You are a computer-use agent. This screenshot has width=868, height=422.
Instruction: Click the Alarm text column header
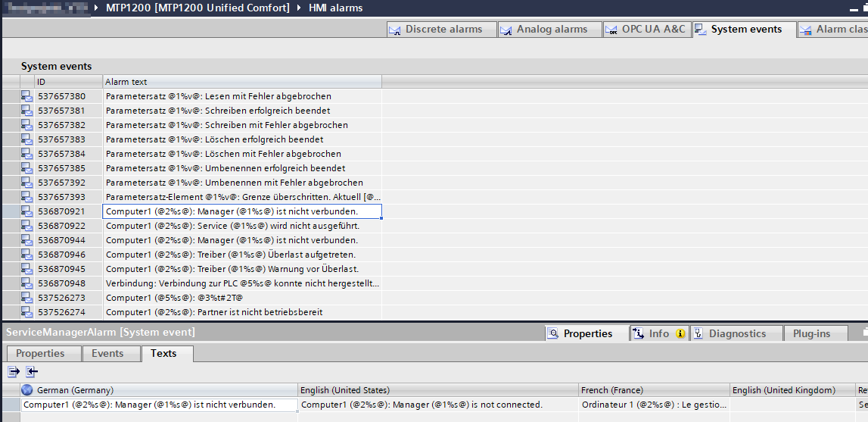coord(242,82)
